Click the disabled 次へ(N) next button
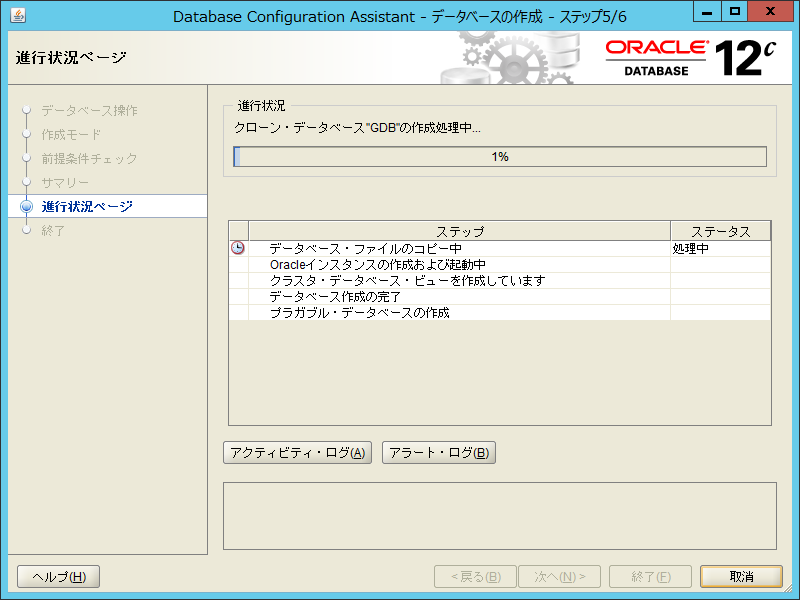Screen dimensions: 800x600 [x=560, y=577]
